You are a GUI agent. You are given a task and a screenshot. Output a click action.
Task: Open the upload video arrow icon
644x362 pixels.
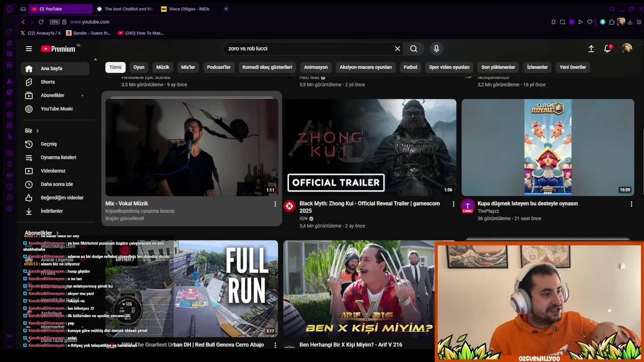tap(591, 49)
